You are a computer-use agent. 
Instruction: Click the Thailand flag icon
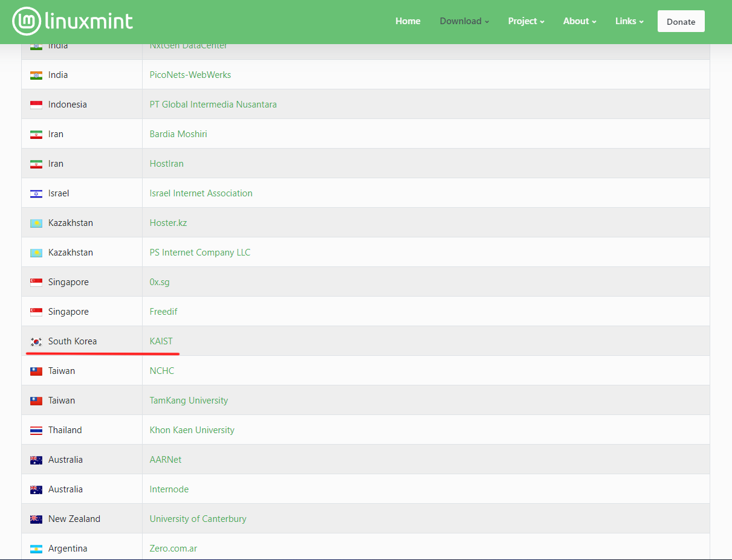[36, 431]
